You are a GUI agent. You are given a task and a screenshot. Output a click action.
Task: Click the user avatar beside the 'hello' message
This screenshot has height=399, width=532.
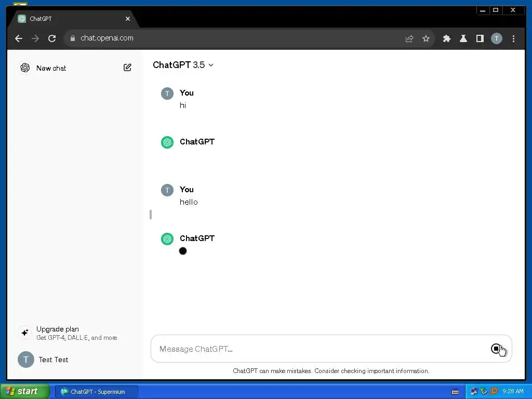[167, 190]
